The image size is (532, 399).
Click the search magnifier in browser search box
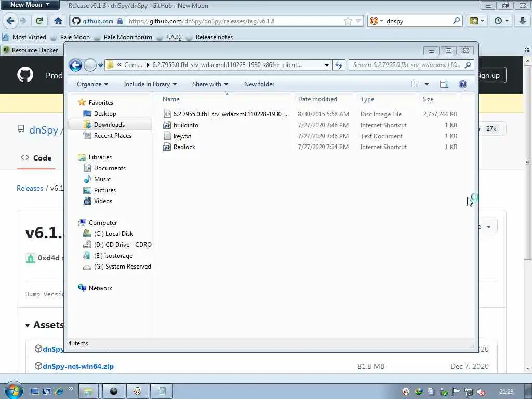456,21
